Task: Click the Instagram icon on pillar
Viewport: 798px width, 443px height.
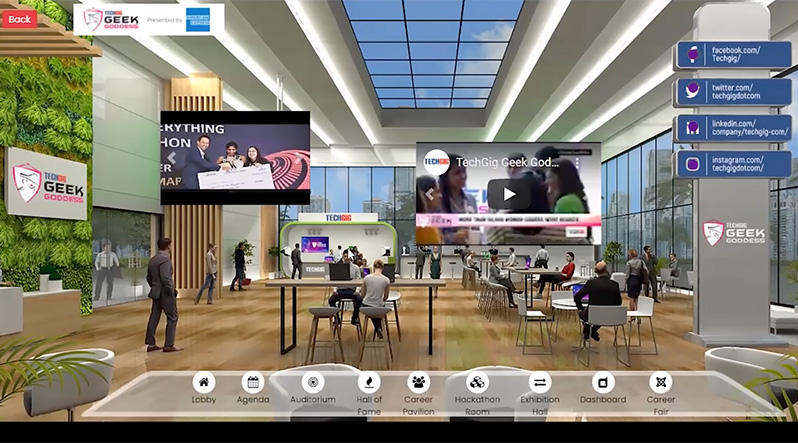Action: (x=693, y=164)
